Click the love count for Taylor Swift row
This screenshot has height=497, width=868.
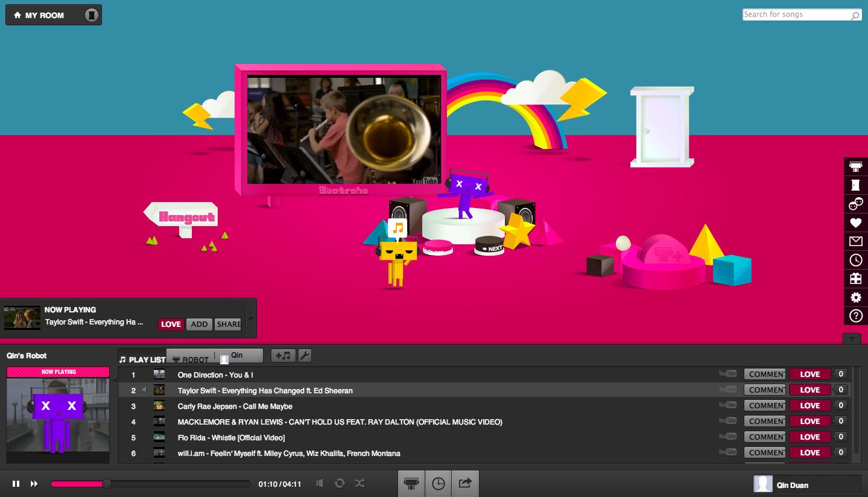coord(841,390)
